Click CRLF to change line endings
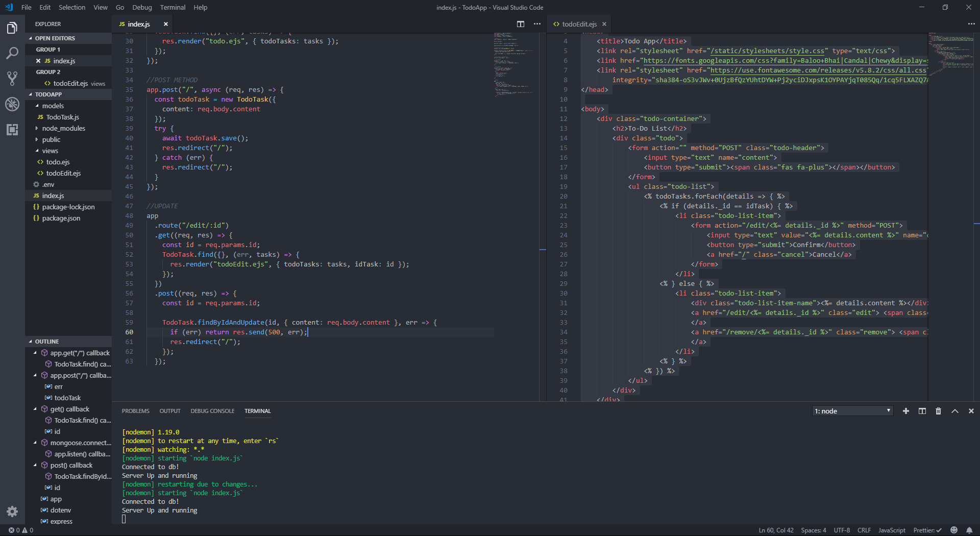The width and height of the screenshot is (980, 536). (864, 530)
